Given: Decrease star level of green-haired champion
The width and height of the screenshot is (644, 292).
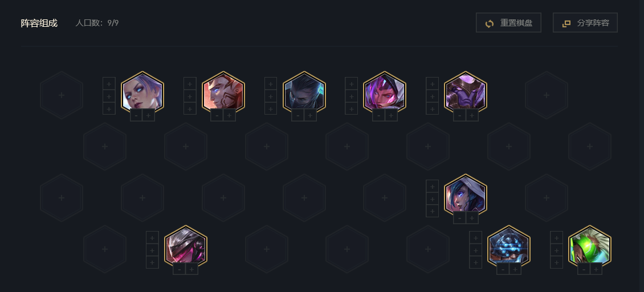Looking at the screenshot, I should (x=584, y=269).
